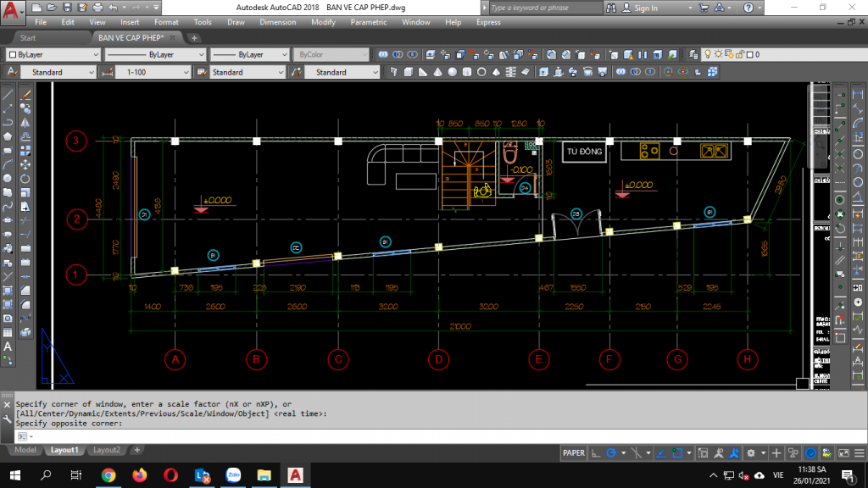Click the keyword search field
Viewport: 868px width, 488px height.
point(545,8)
